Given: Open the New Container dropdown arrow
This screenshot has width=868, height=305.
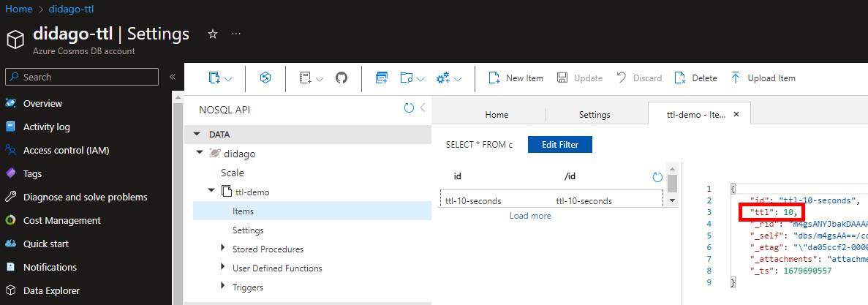Looking at the screenshot, I should (228, 78).
